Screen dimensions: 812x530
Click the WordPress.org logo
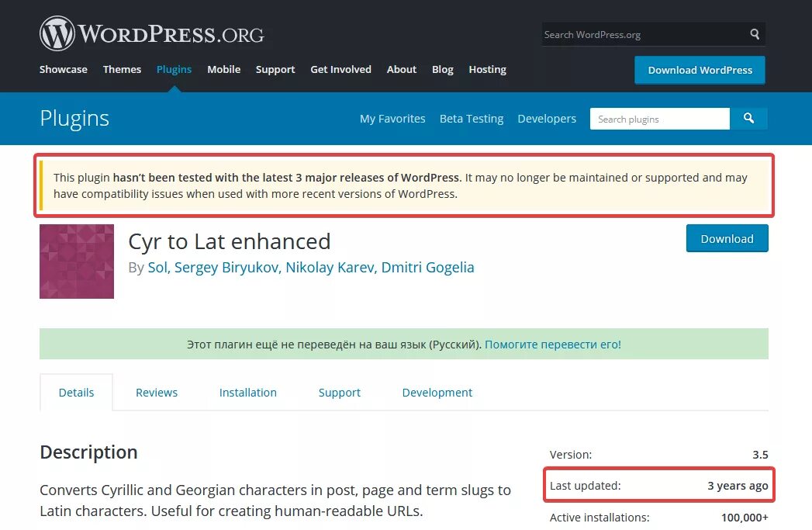pos(152,33)
